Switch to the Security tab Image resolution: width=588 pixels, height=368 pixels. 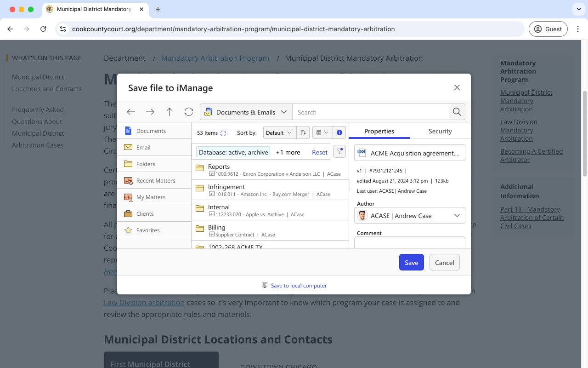point(440,131)
